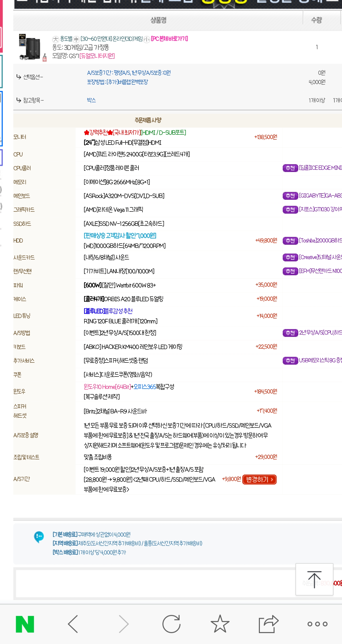Click ORBIS A20 블루LED case spec
The height and width of the screenshot is (644, 342).
coord(123,299)
